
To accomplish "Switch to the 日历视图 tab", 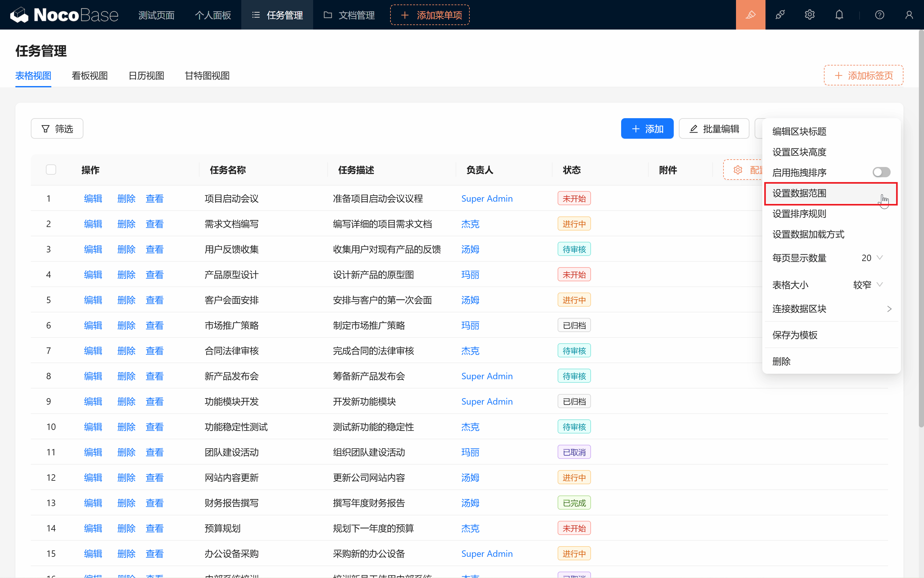I will tap(146, 76).
